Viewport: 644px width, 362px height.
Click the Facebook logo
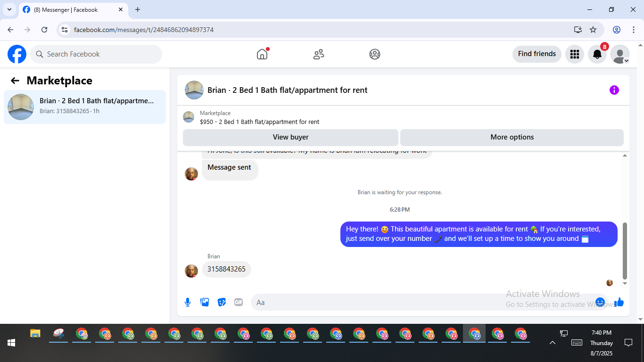coord(17,54)
